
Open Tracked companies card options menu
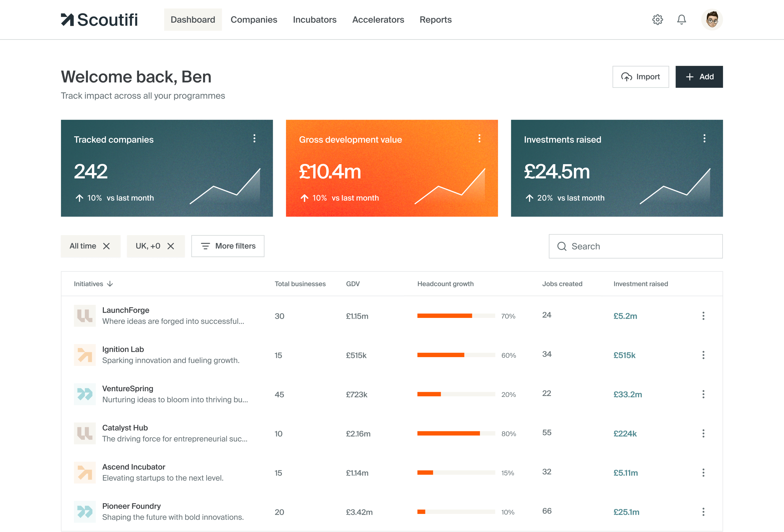click(254, 138)
